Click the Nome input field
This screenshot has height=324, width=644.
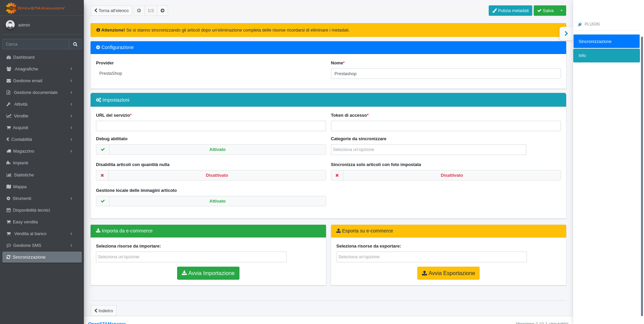[x=446, y=74]
